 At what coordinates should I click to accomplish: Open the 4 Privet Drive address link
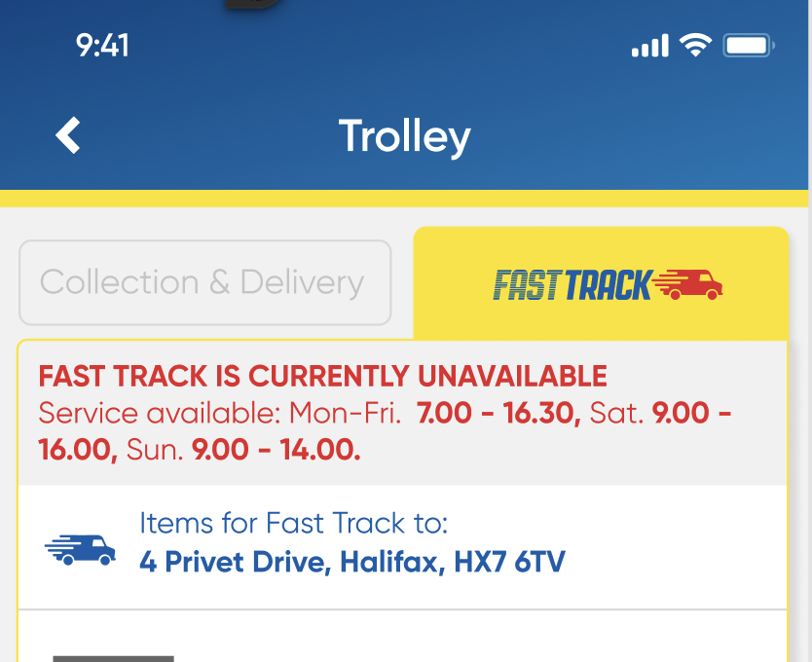tap(351, 562)
